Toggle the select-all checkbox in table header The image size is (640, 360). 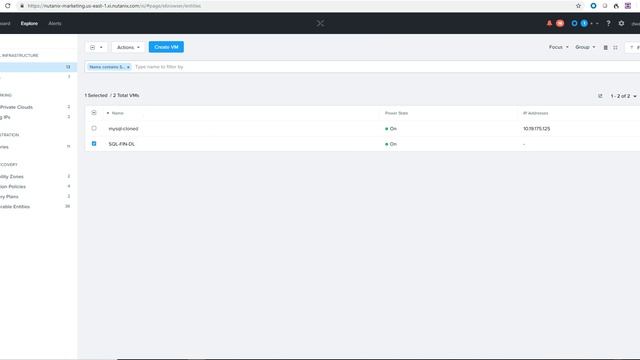pyautogui.click(x=94, y=113)
